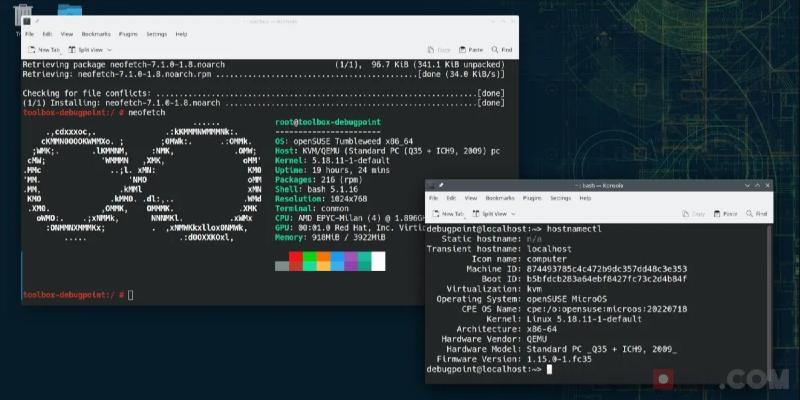Click 'Operating System: openSUSE MicroOS' line

[521, 299]
